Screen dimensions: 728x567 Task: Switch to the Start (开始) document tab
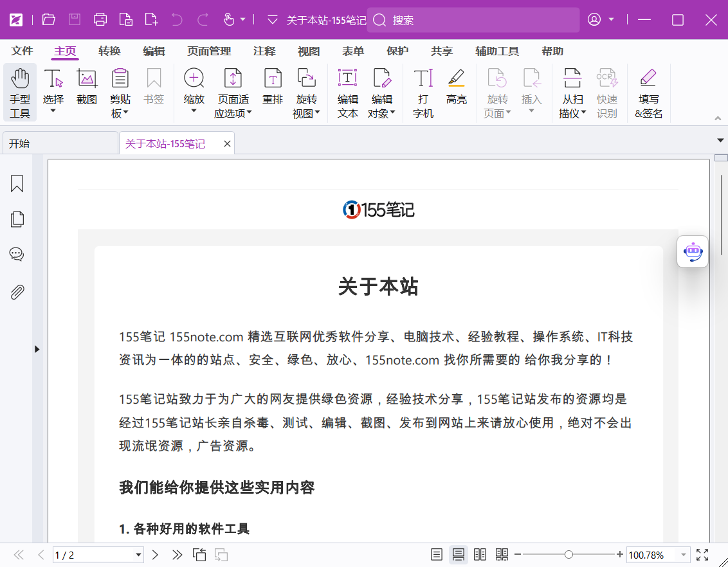point(59,143)
